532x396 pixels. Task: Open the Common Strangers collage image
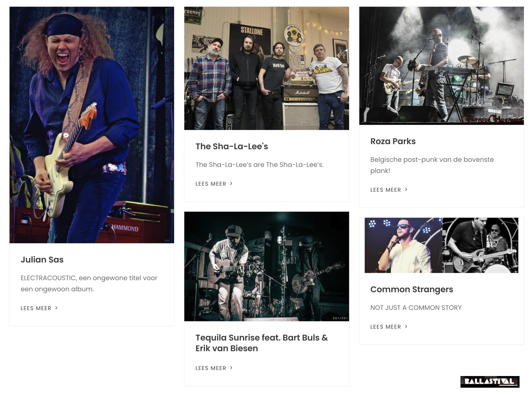441,245
